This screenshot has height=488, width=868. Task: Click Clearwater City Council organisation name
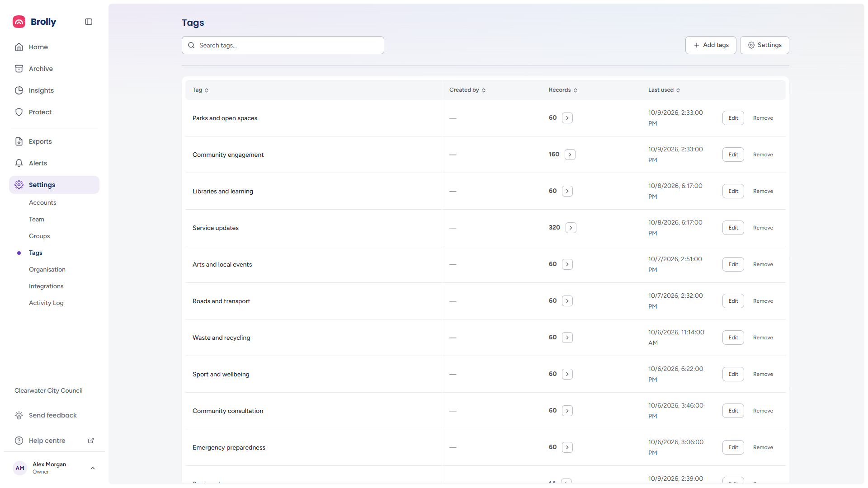click(48, 390)
